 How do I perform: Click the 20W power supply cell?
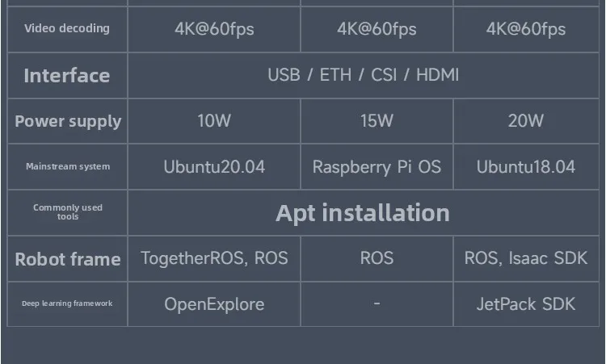click(x=526, y=121)
